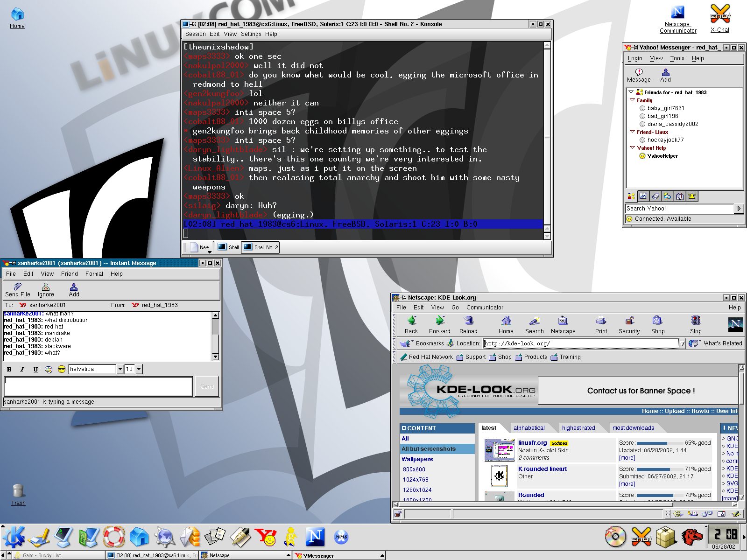
Task: Open the Tools menu in Yahoo! Messenger
Action: coord(677,58)
